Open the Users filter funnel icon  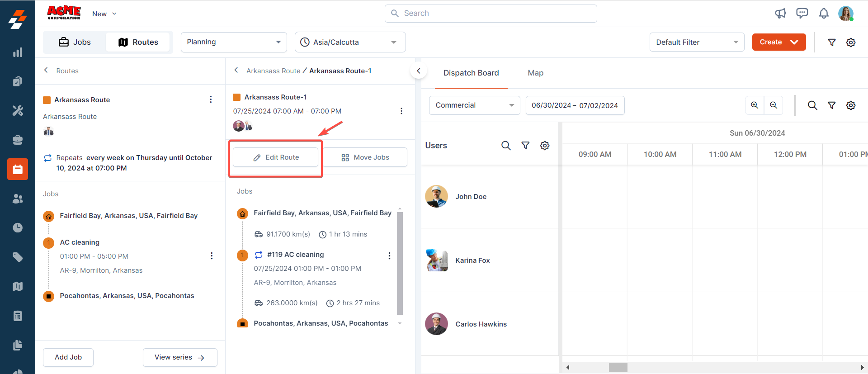[x=525, y=146]
